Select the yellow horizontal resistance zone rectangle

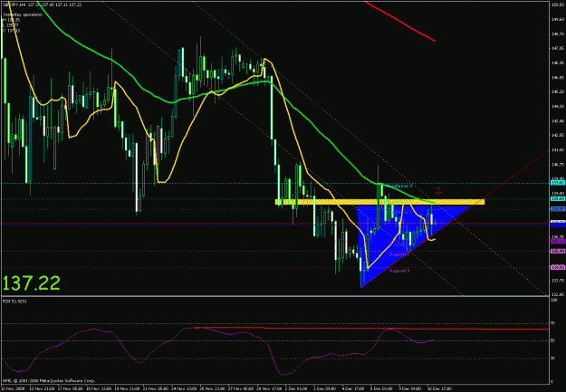(379, 202)
